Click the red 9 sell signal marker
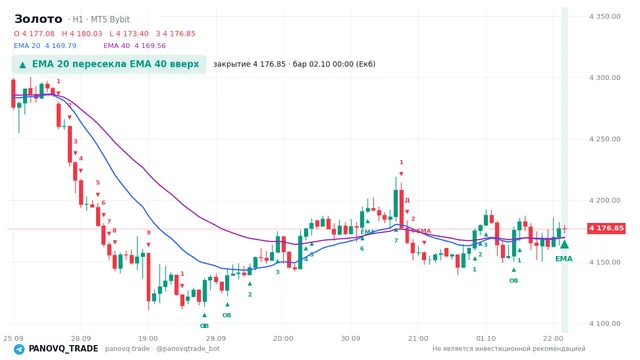 149,233
